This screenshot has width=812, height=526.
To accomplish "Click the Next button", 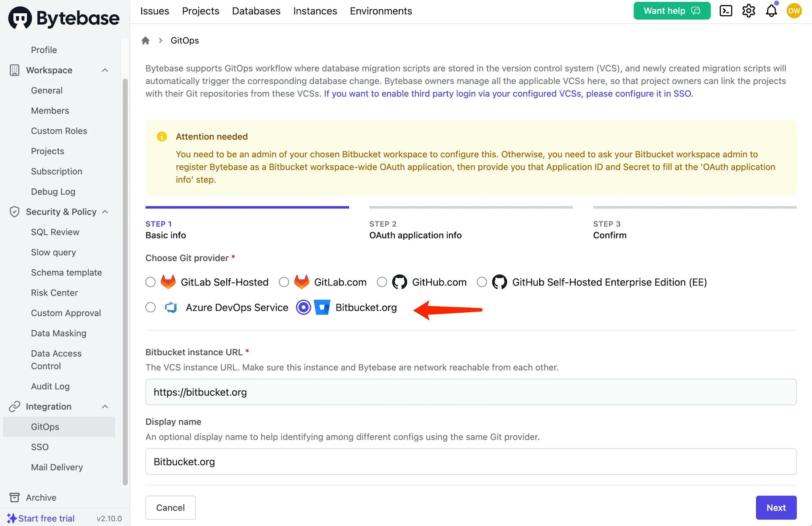I will pyautogui.click(x=776, y=508).
